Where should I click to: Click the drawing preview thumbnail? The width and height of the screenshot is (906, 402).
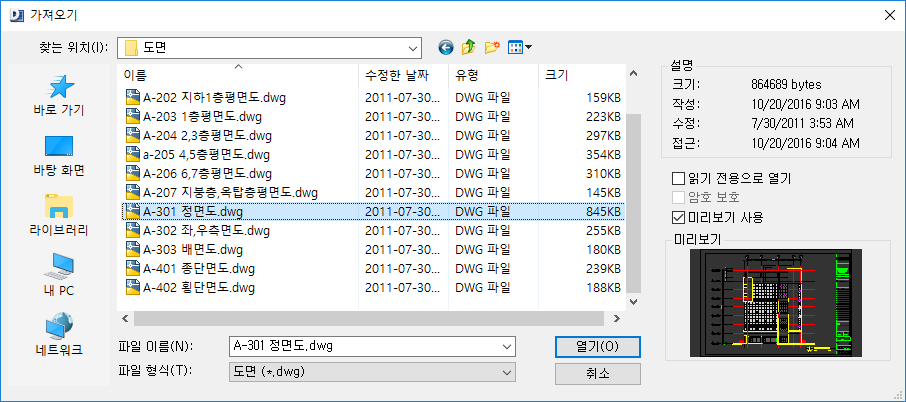click(775, 301)
